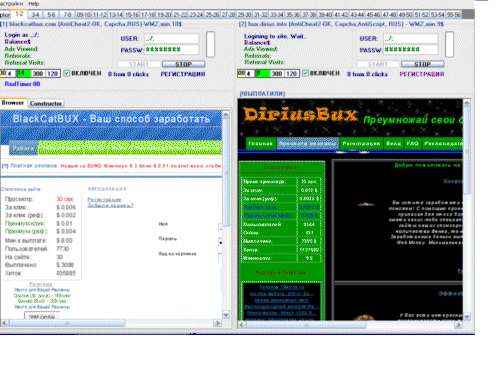The image size is (500, 375).
Task: Open РЕГИСТРАЦИЯ link for bux dirius
Action: pos(422,74)
